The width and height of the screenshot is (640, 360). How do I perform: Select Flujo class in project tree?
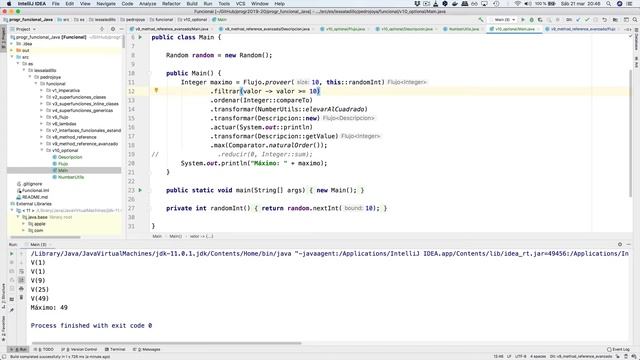point(63,164)
